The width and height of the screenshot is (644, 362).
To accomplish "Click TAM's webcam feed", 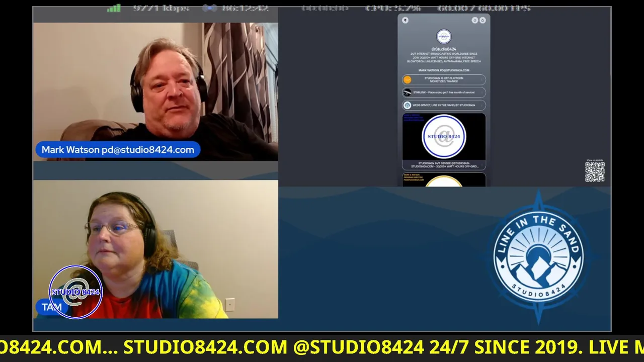I will 155,249.
